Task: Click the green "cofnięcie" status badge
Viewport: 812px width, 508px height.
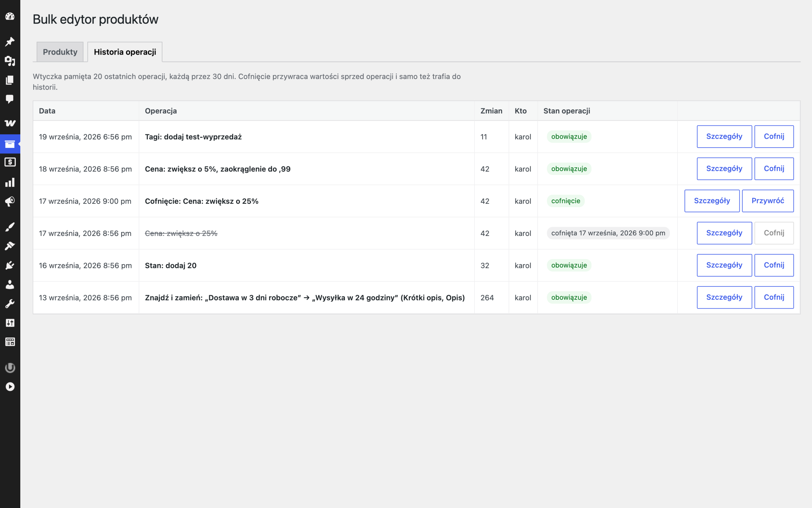Action: 566,201
